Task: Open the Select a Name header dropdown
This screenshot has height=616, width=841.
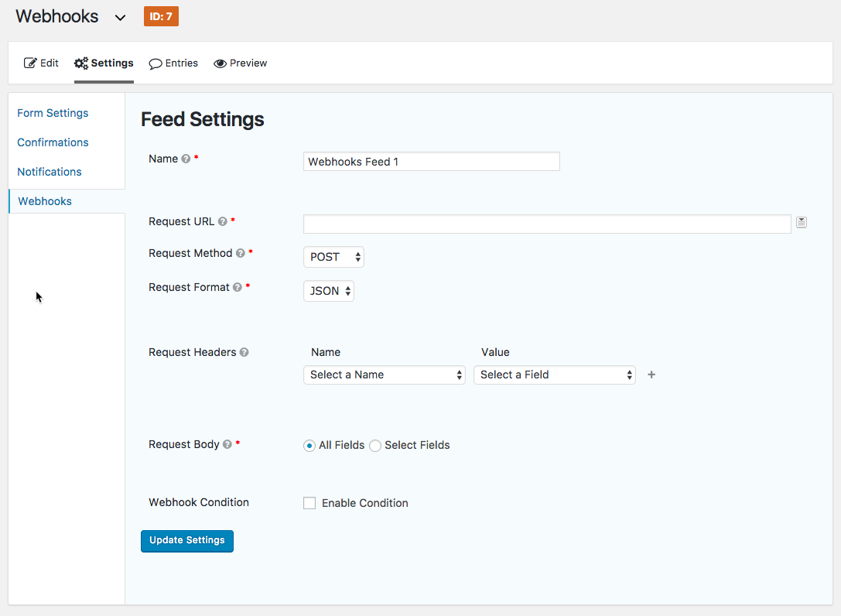Action: pos(385,375)
